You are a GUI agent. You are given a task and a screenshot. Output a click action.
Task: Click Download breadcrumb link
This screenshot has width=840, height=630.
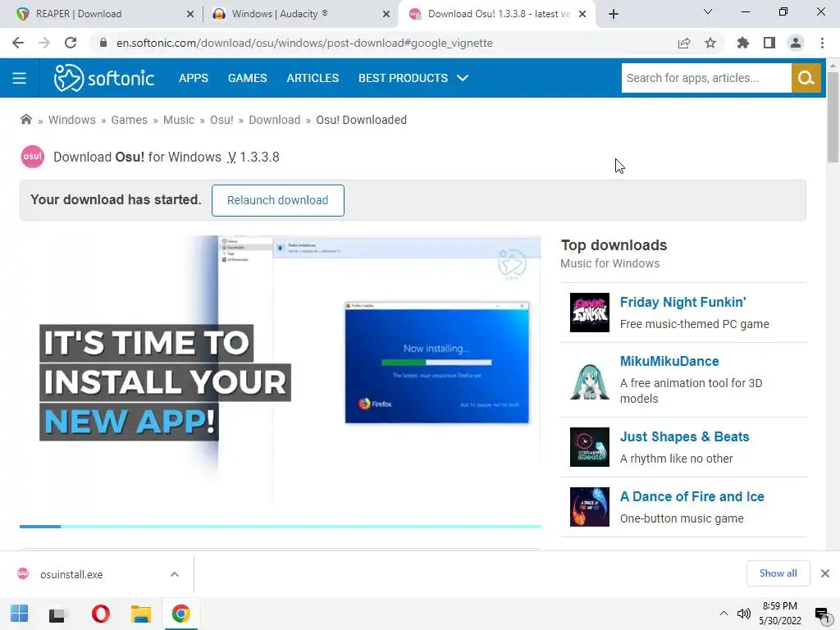point(274,120)
